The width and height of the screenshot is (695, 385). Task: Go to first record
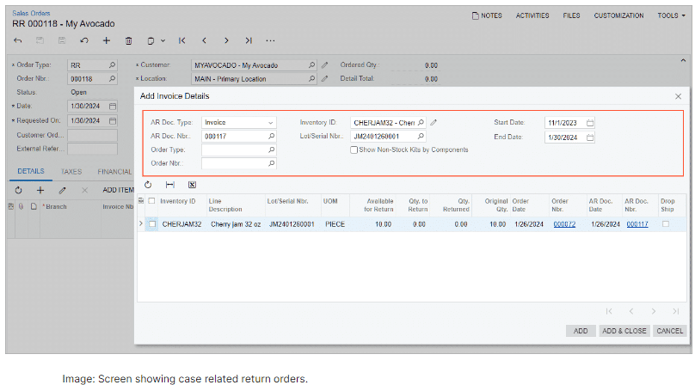click(x=182, y=41)
